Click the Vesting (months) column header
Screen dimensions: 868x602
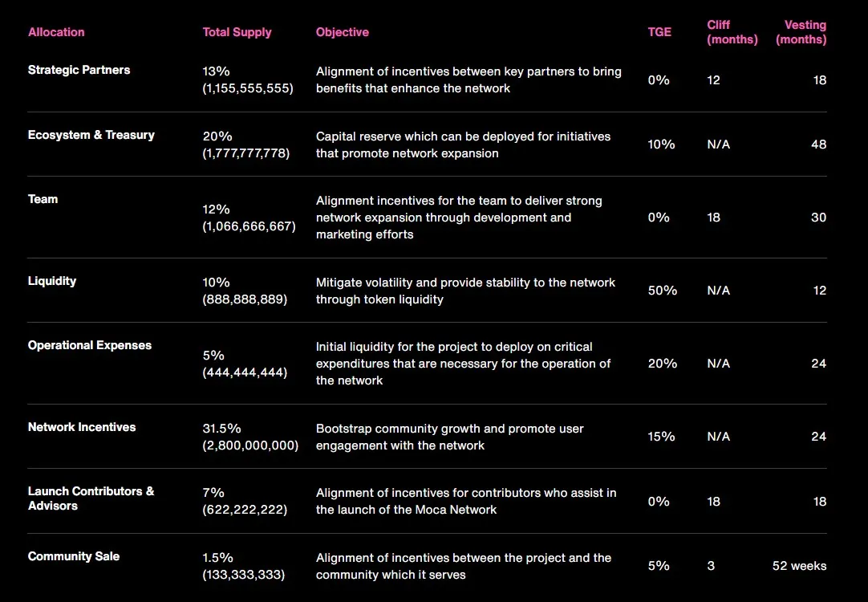(x=801, y=32)
